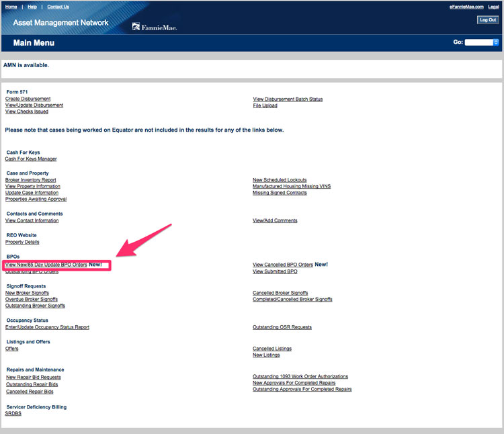This screenshot has height=434, width=504.
Task: Log out using the Log Out button
Action: (488, 20)
